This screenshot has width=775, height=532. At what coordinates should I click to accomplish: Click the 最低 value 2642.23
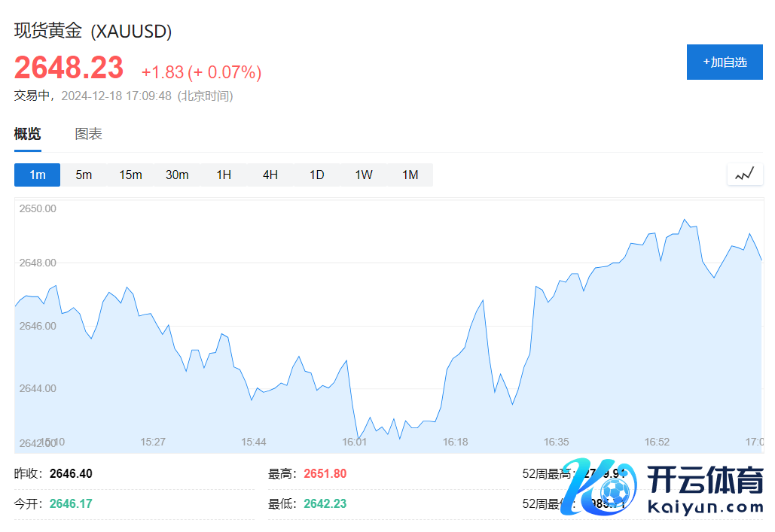click(325, 503)
